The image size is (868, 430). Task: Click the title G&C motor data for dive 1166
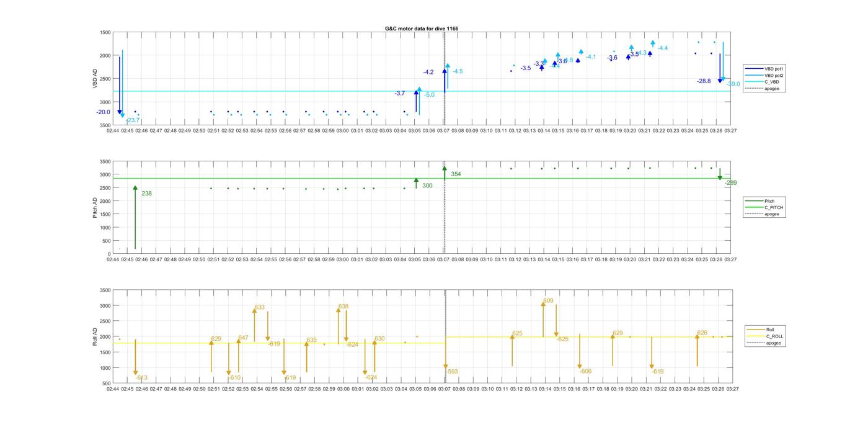(x=422, y=29)
